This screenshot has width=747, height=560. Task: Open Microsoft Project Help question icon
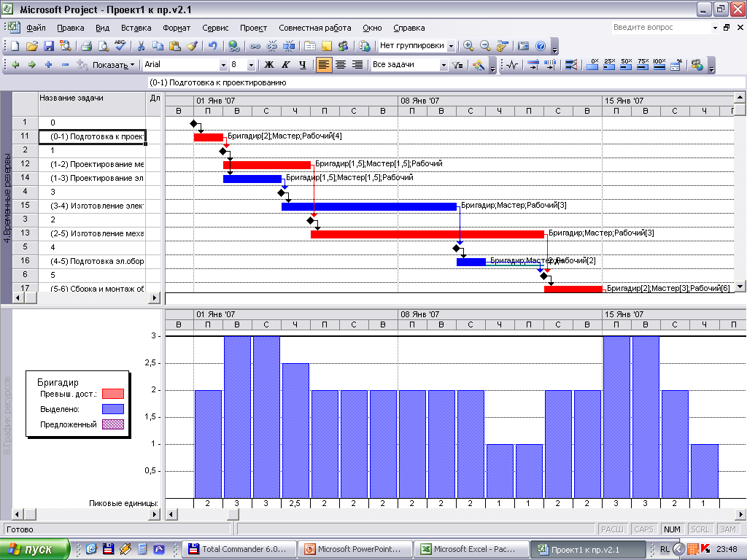point(541,46)
